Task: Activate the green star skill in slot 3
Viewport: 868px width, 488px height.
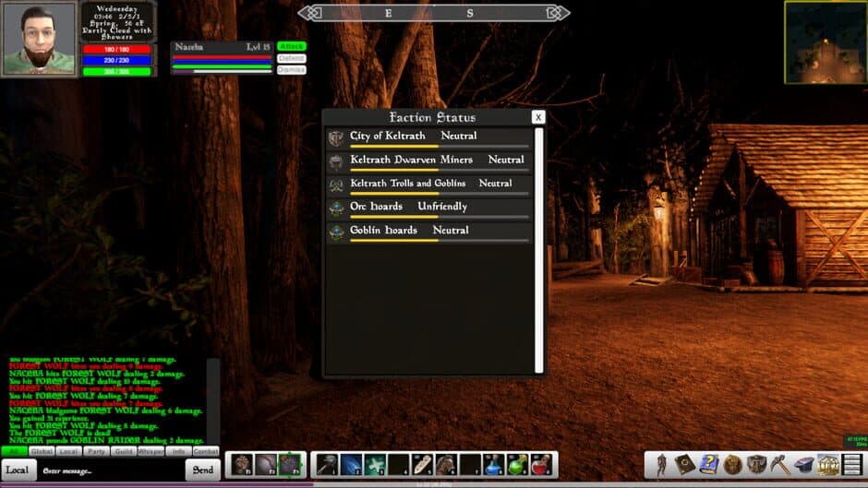Action: click(374, 465)
